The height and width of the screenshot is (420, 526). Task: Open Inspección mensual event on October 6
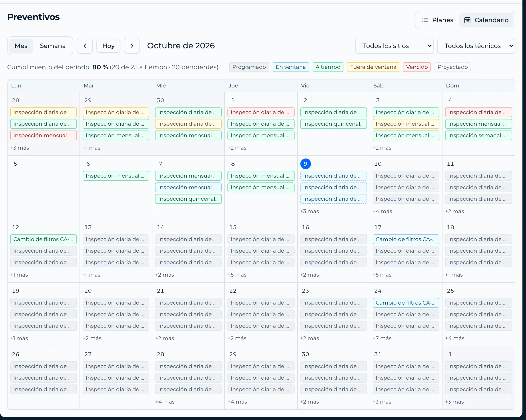pyautogui.click(x=116, y=176)
